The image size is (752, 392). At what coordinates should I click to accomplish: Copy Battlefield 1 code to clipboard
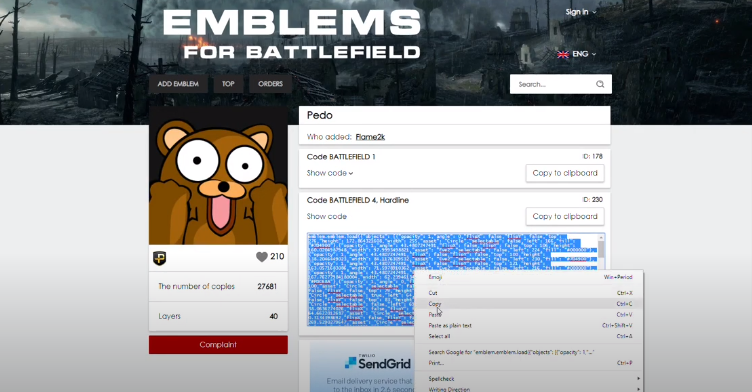coord(565,173)
